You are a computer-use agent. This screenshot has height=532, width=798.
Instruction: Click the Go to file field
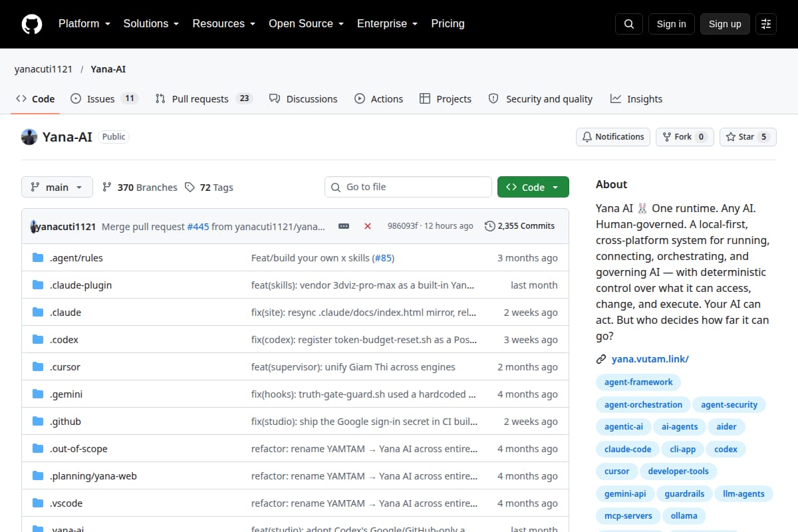point(408,188)
